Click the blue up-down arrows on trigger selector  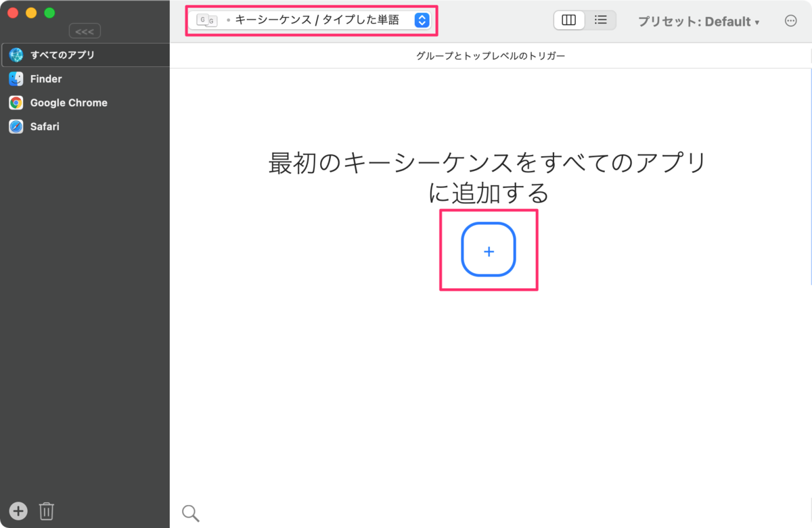click(422, 21)
